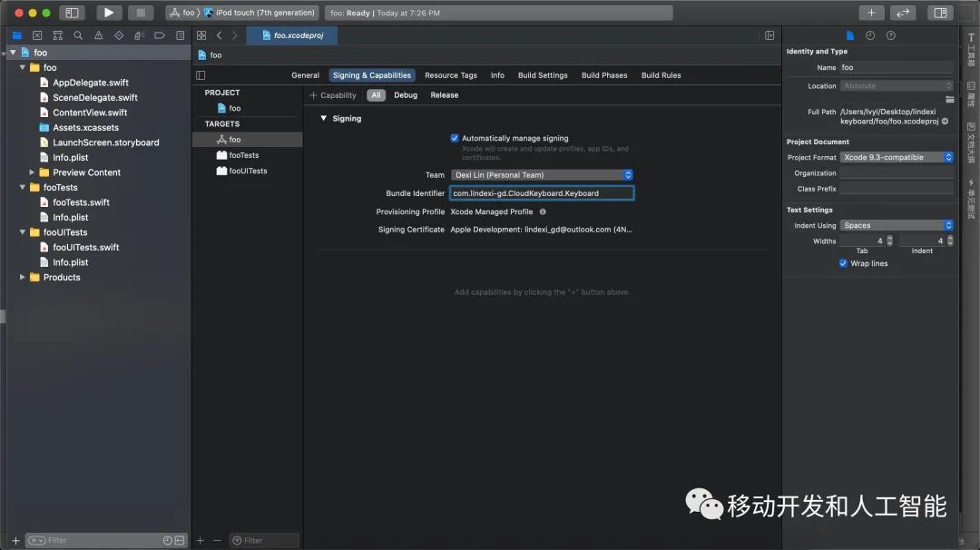Show the Breakpoint navigator
This screenshot has width=980, height=550.
click(x=160, y=35)
